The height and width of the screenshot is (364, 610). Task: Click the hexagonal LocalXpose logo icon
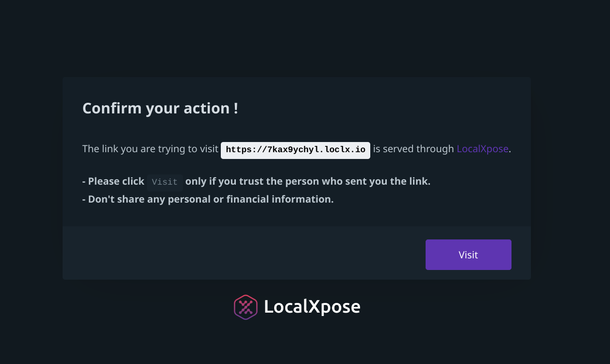[x=246, y=307]
